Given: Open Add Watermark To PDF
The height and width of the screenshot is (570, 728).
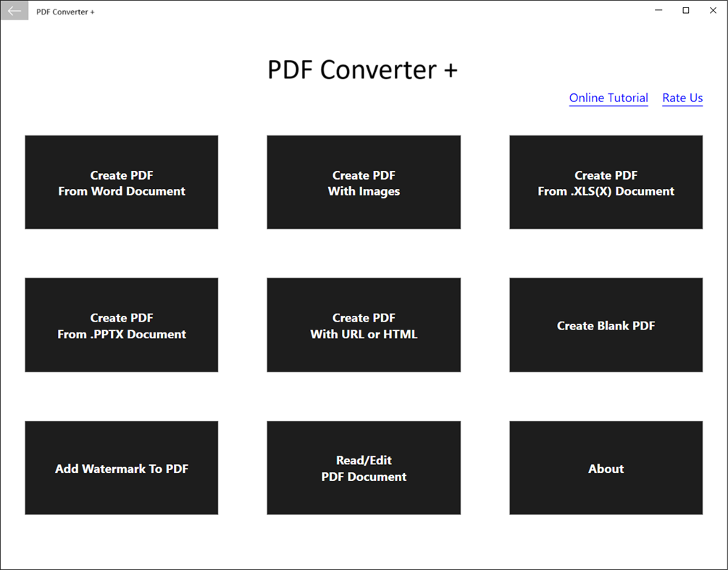Looking at the screenshot, I should click(x=121, y=468).
